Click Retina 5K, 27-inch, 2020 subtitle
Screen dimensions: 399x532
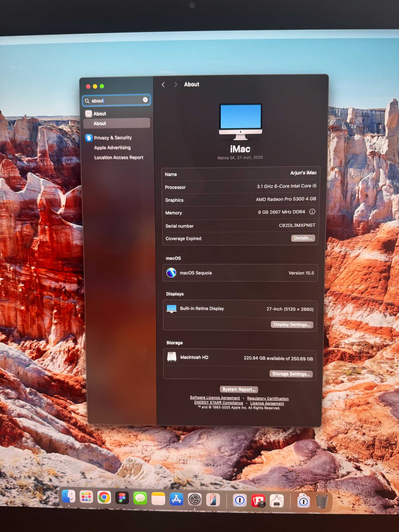(x=240, y=158)
